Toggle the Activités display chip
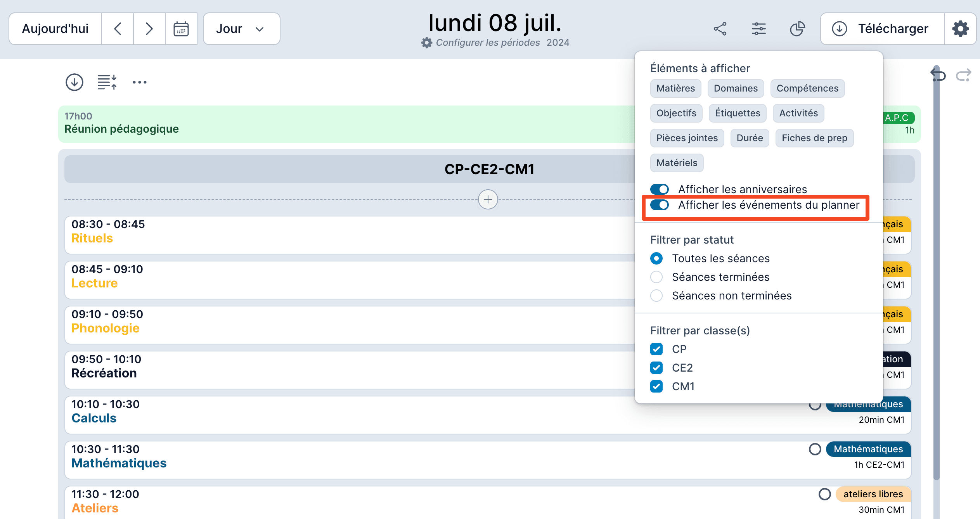 coord(798,113)
